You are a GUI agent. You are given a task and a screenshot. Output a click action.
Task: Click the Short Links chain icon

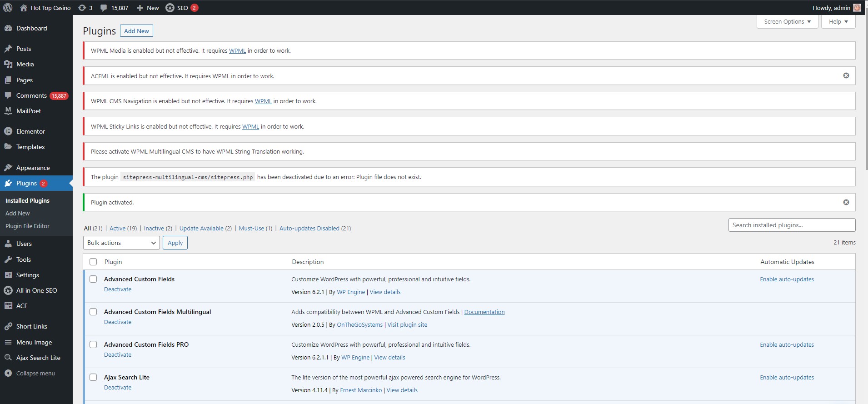tap(8, 326)
